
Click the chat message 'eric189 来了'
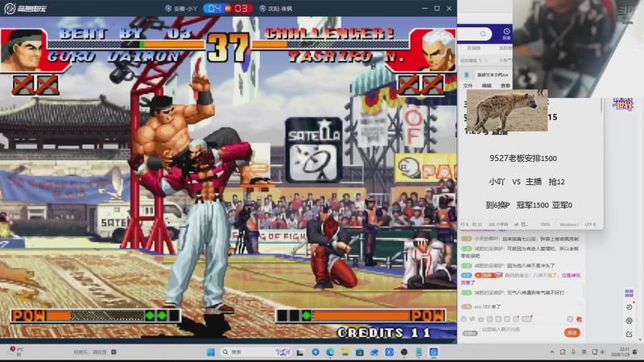tap(487, 306)
